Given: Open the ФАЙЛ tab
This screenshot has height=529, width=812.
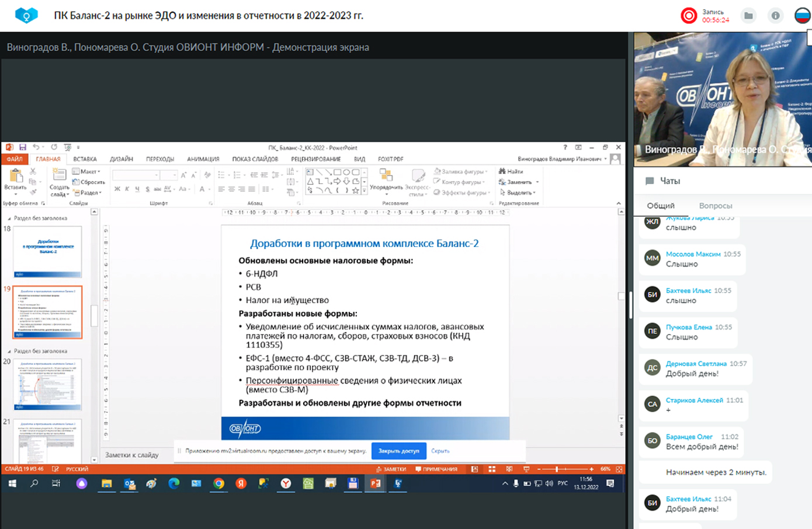Looking at the screenshot, I should [x=15, y=159].
